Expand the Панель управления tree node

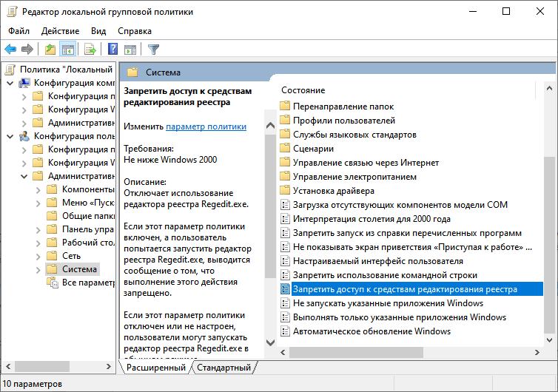[38, 230]
